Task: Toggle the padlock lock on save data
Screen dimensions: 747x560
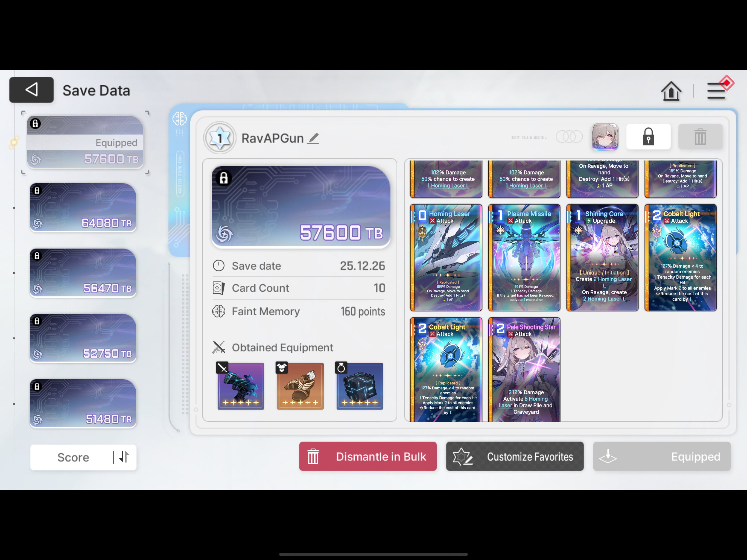Action: 648,137
